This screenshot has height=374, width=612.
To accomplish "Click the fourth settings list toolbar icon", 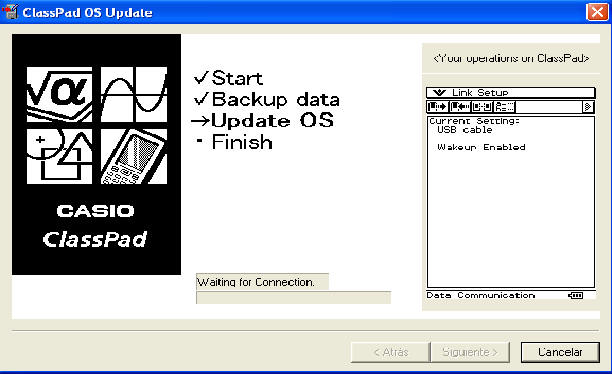I will pos(505,107).
